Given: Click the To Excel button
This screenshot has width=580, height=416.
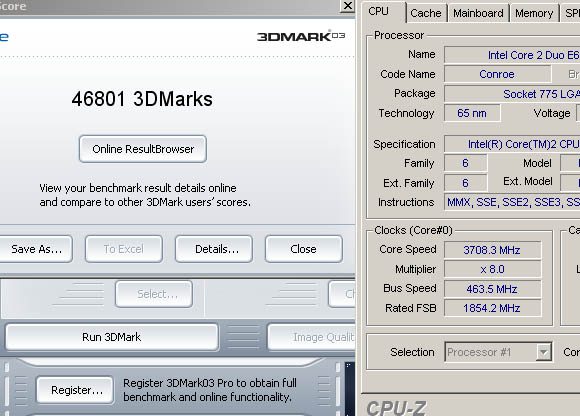Looking at the screenshot, I should (124, 249).
